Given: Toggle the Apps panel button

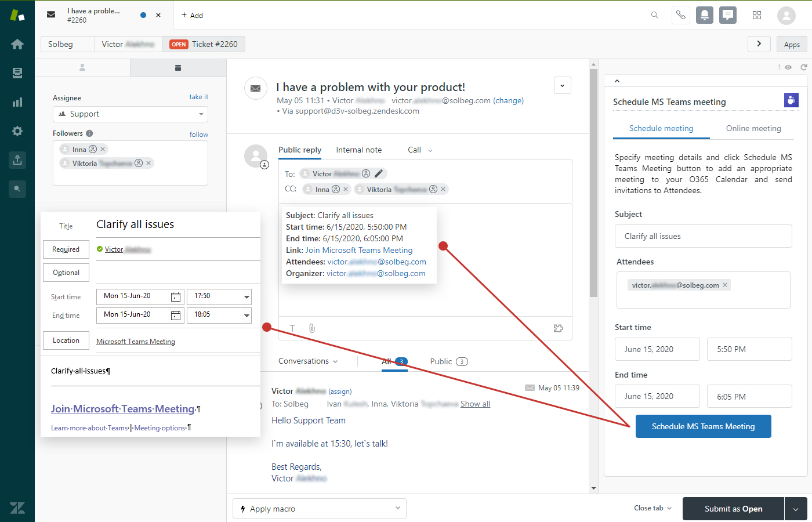Looking at the screenshot, I should (792, 44).
